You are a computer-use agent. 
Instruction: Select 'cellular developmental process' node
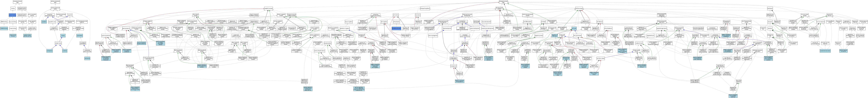[x=528, y=15]
